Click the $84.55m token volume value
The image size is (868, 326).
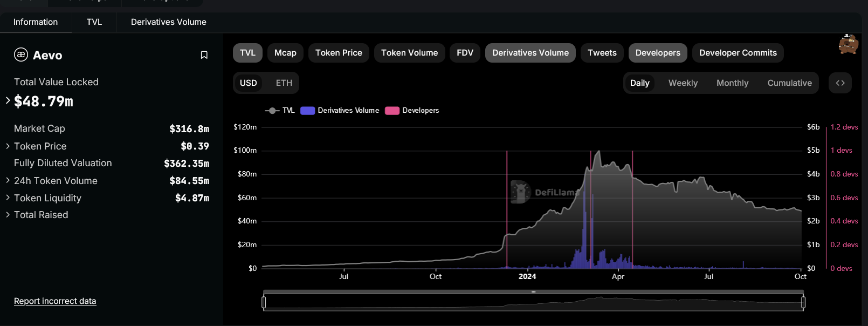pyautogui.click(x=189, y=181)
